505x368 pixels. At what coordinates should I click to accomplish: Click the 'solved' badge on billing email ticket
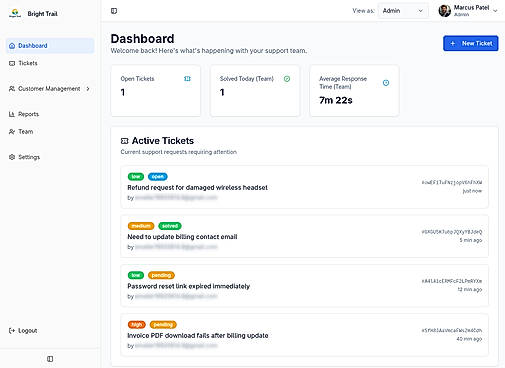click(170, 226)
